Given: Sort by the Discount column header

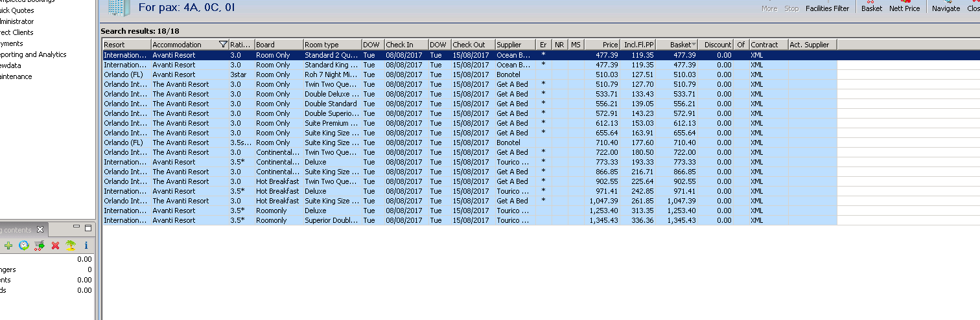Looking at the screenshot, I should [716, 45].
